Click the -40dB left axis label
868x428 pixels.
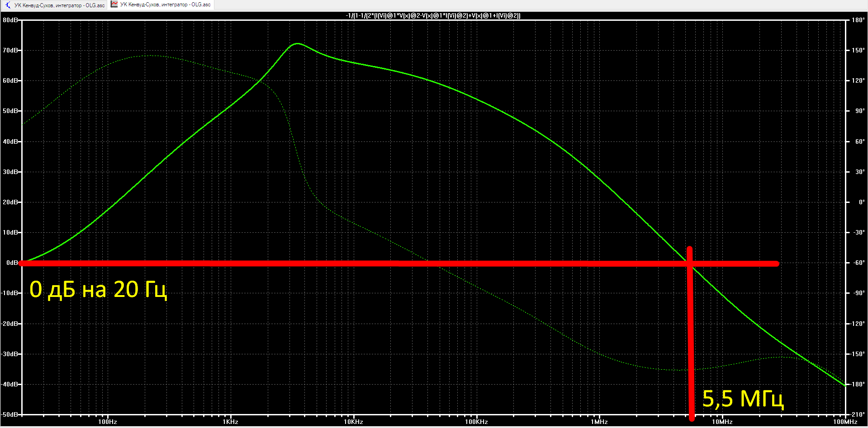point(9,384)
